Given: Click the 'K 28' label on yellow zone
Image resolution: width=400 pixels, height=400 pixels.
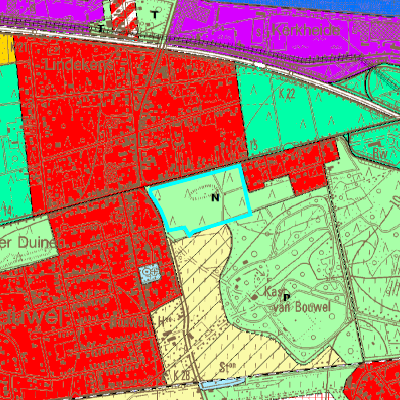Looking at the screenshot, I should (x=182, y=376).
